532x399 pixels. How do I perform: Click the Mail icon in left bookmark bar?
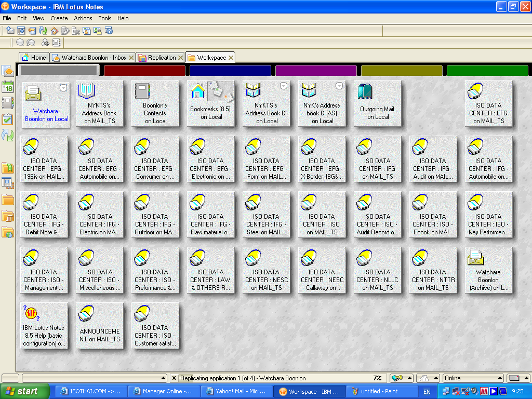[7, 71]
